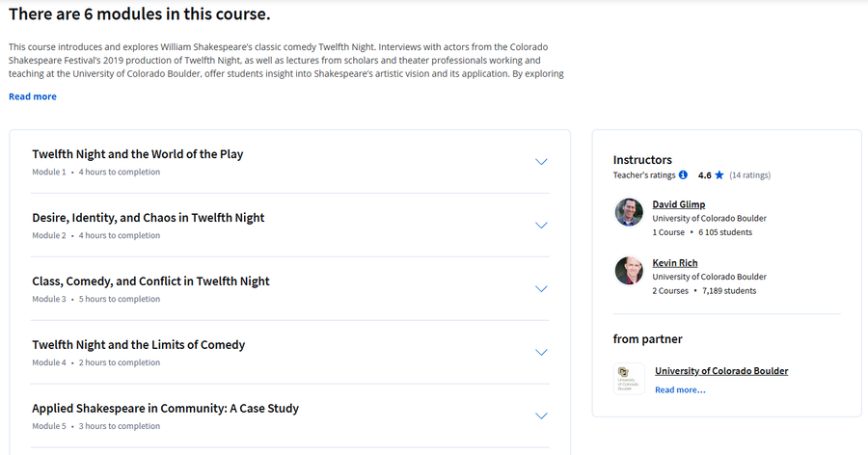Expand the Module 3 chevron
The width and height of the screenshot is (868, 455).
point(541,289)
